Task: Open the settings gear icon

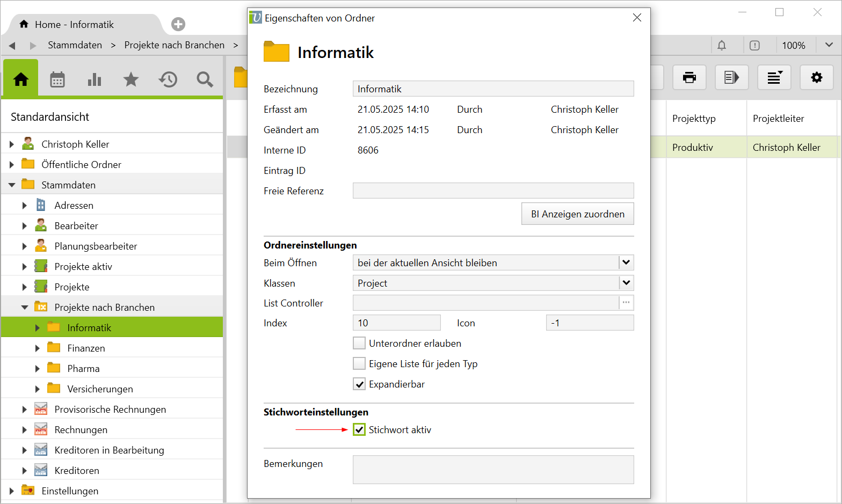Action: click(816, 78)
